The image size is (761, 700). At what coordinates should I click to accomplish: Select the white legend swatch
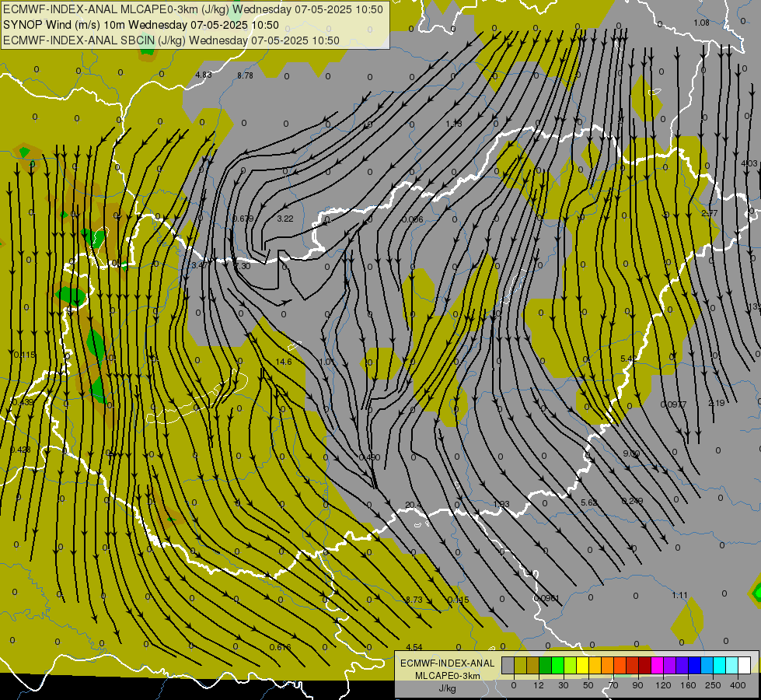pos(745,665)
